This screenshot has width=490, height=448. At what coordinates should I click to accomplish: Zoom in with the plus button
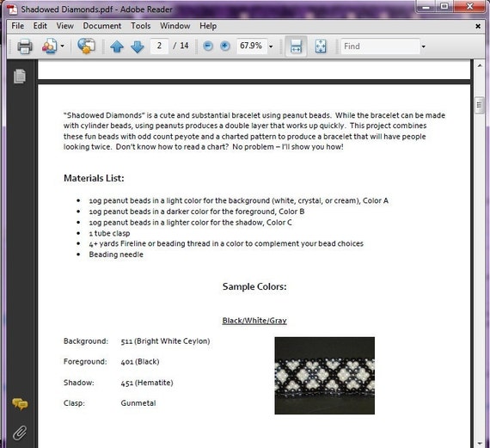tap(225, 46)
